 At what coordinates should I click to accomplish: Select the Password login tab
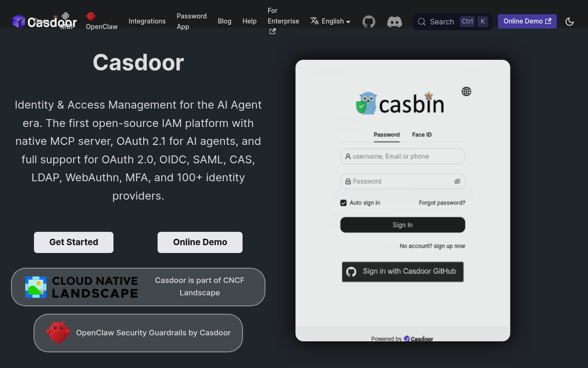[x=387, y=135]
